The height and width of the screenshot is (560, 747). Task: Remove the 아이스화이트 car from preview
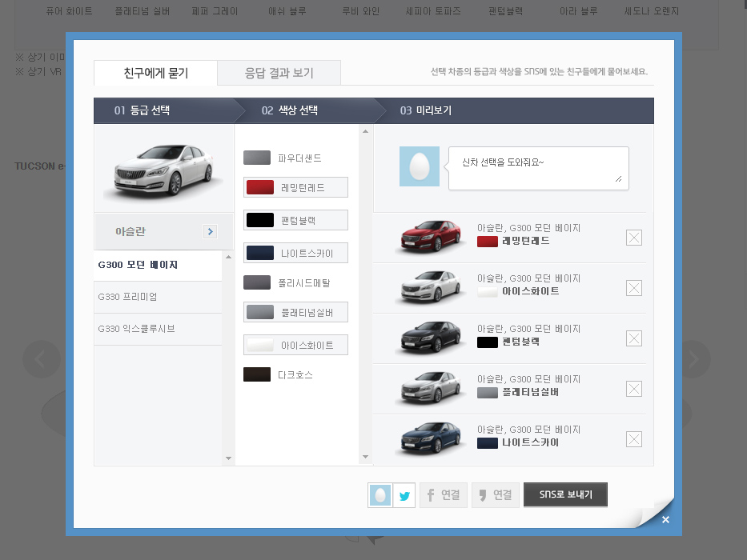point(634,288)
